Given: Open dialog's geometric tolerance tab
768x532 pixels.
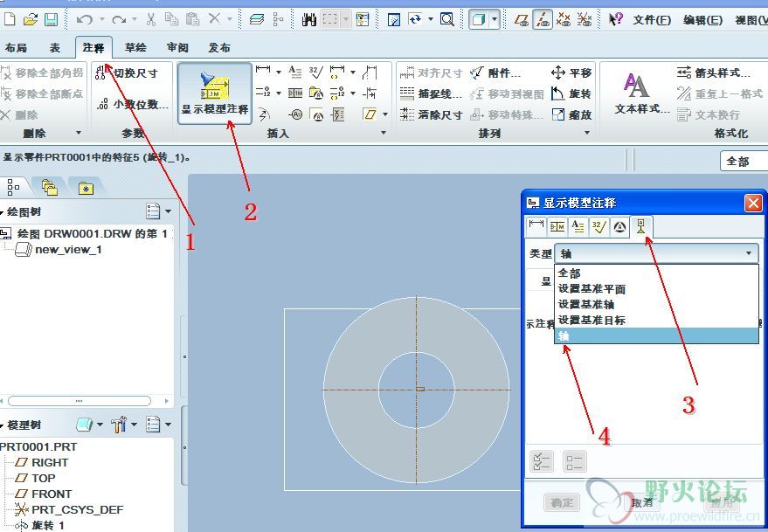Looking at the screenshot, I should tap(557, 226).
